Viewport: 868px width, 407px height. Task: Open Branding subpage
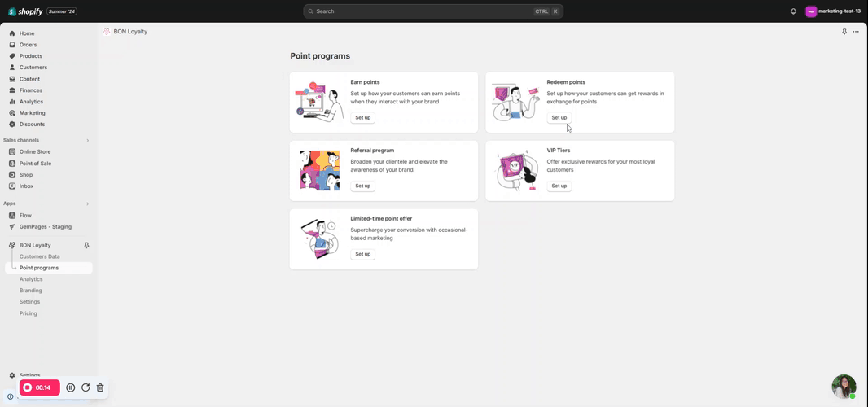coord(31,290)
